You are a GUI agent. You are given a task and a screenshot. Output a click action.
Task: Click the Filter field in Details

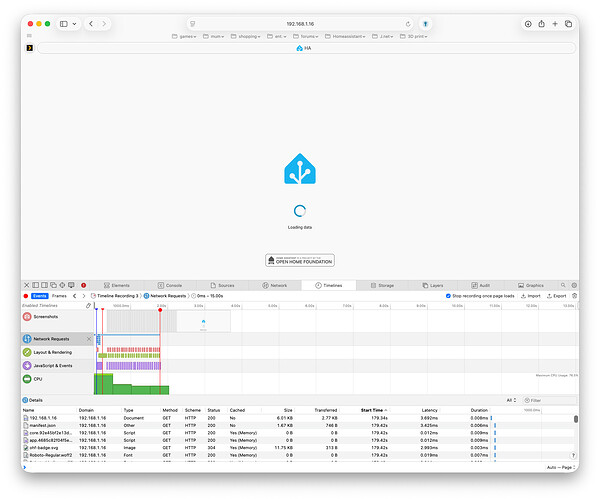pyautogui.click(x=549, y=400)
